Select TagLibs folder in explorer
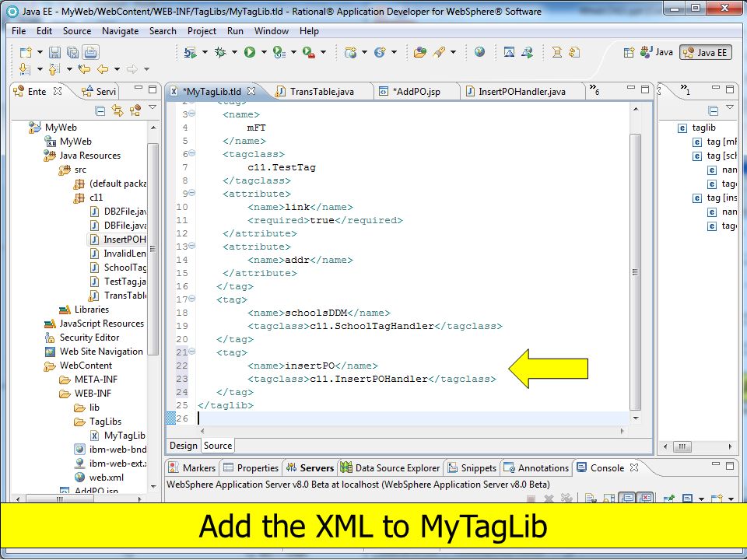Viewport: 747px width, 560px height. [x=98, y=422]
